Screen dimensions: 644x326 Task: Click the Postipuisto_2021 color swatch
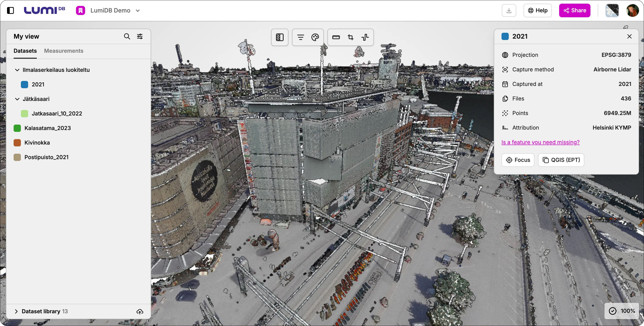(17, 157)
